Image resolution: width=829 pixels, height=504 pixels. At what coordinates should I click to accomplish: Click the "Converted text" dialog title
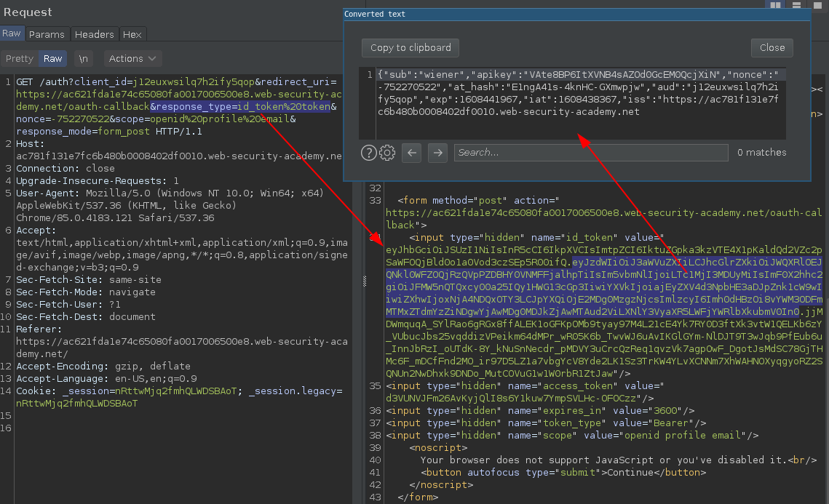(374, 15)
